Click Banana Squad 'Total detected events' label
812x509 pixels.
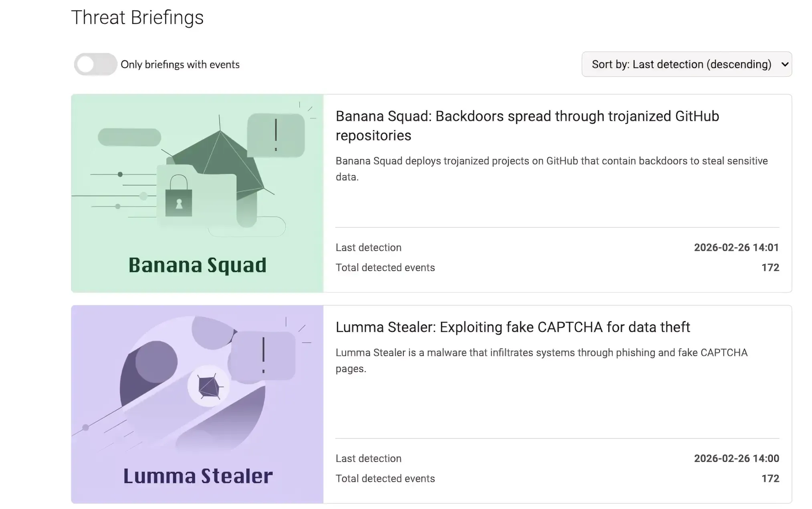click(x=385, y=268)
